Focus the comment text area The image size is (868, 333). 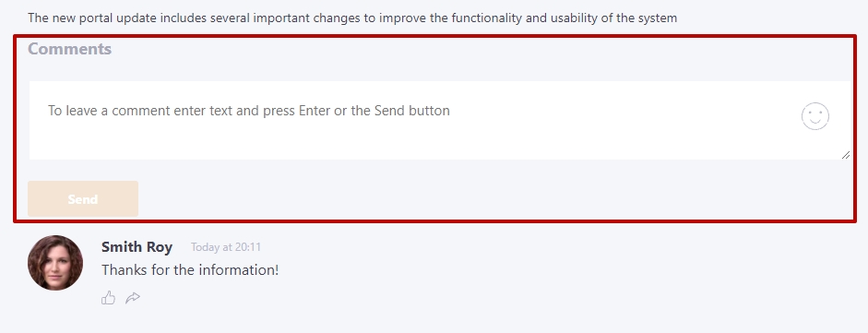point(440,121)
